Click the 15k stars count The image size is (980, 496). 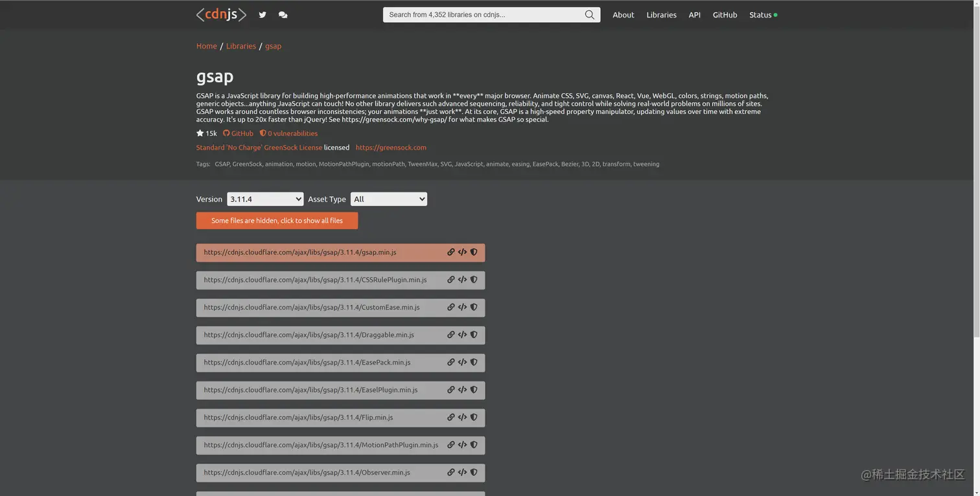(207, 133)
